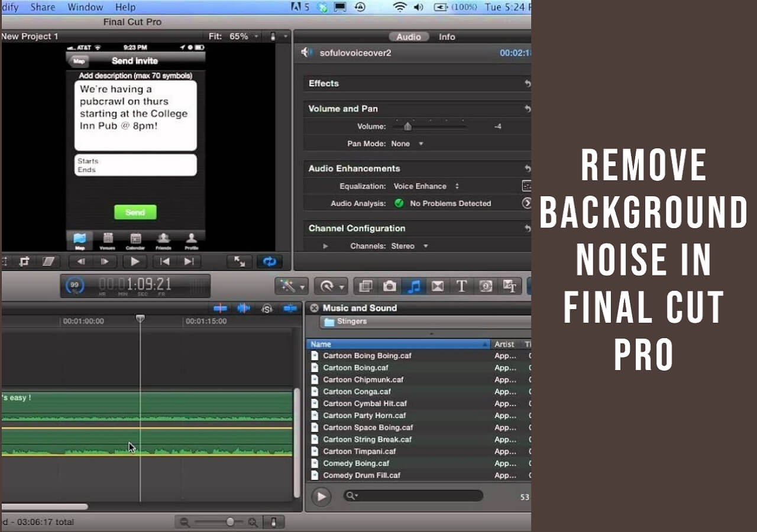Image resolution: width=757 pixels, height=532 pixels.
Task: Open the Pan Mode dropdown
Action: point(407,144)
